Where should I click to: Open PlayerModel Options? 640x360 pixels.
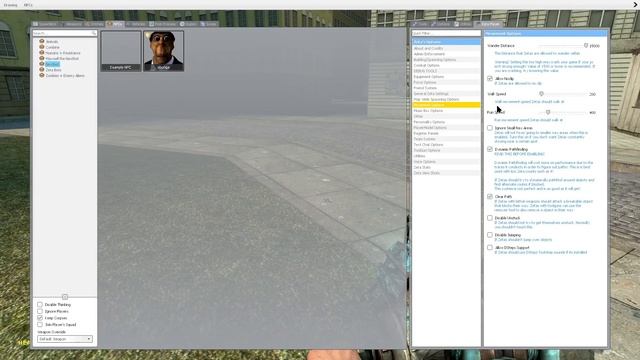[446, 128]
